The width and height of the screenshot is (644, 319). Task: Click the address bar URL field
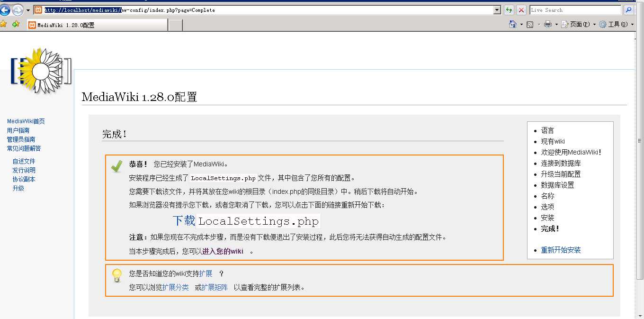click(268, 10)
